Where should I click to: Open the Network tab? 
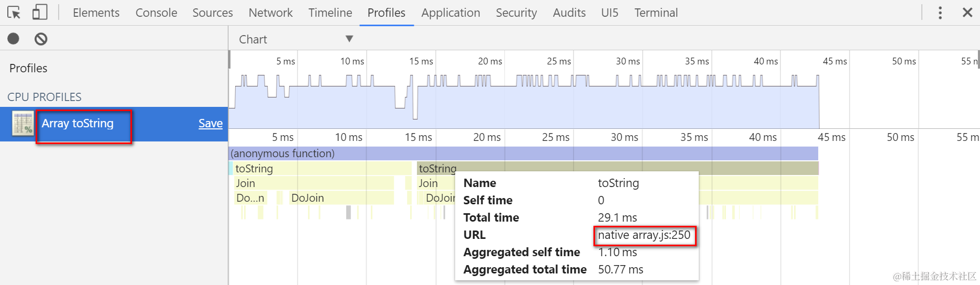point(270,13)
